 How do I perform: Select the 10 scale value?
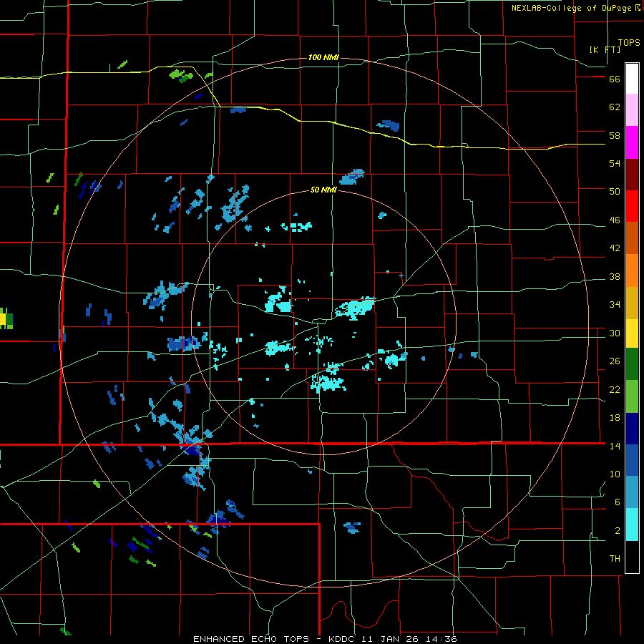pos(615,474)
